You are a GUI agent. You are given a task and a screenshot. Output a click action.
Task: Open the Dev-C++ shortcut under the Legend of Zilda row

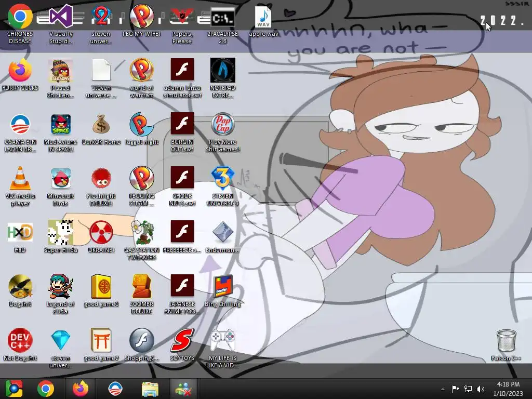[20, 345]
